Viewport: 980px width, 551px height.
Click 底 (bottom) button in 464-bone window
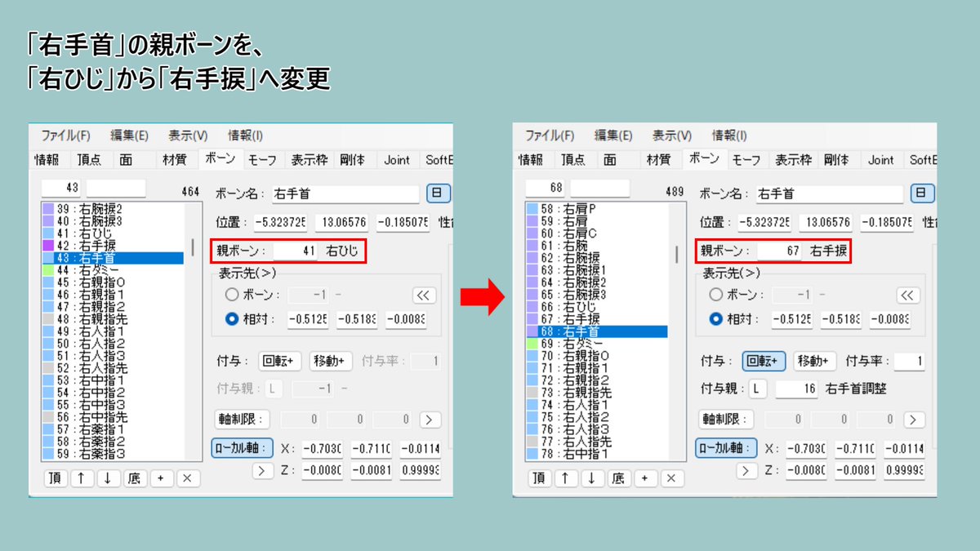coord(135,478)
